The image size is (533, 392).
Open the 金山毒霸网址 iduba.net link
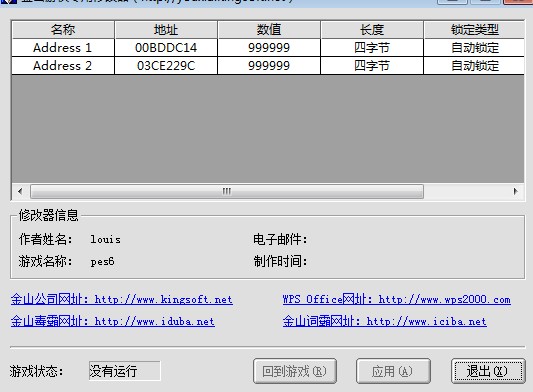pos(113,321)
